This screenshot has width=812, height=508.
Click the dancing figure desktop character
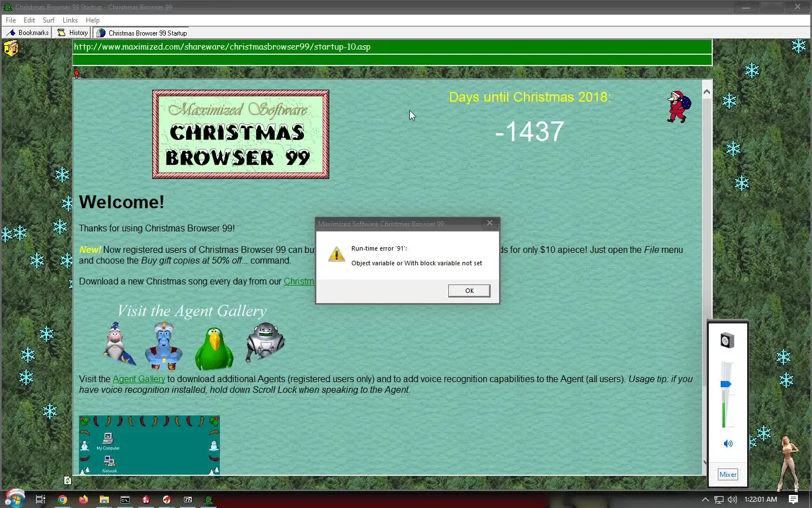click(x=788, y=463)
